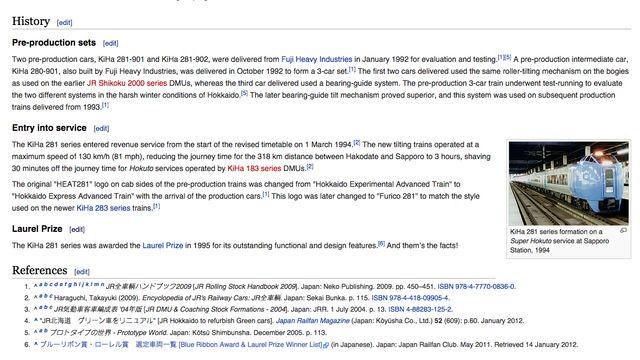This screenshot has height=360, width=640.
Task: Edit the Pre-production sets section
Action: (x=110, y=43)
